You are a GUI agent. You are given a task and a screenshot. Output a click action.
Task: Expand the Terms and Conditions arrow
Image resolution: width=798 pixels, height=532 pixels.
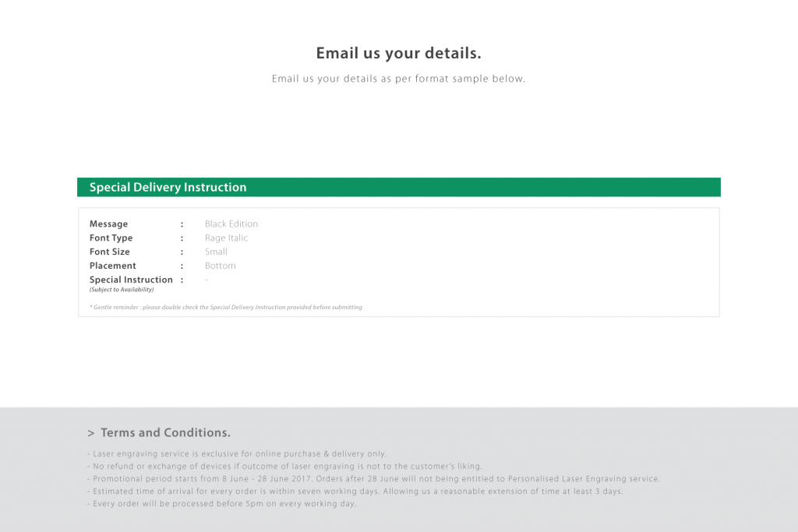90,433
